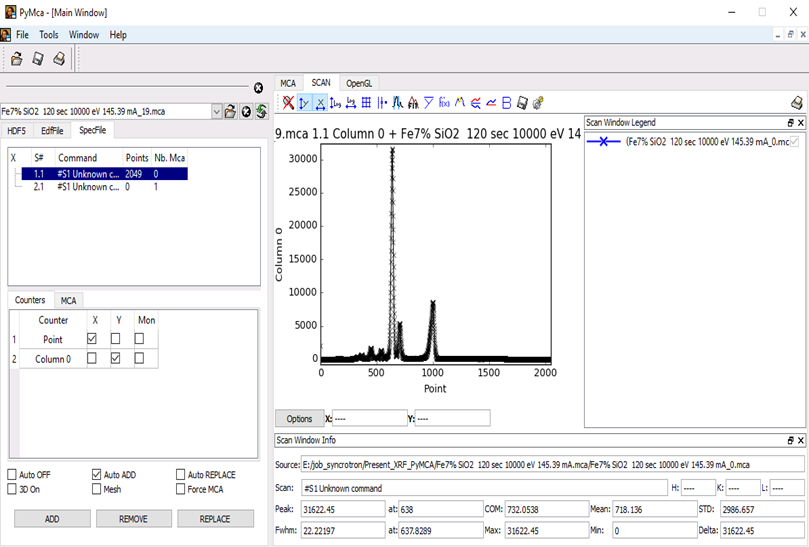Open the plugins gear icon
This screenshot has height=547, width=809.
pos(538,103)
